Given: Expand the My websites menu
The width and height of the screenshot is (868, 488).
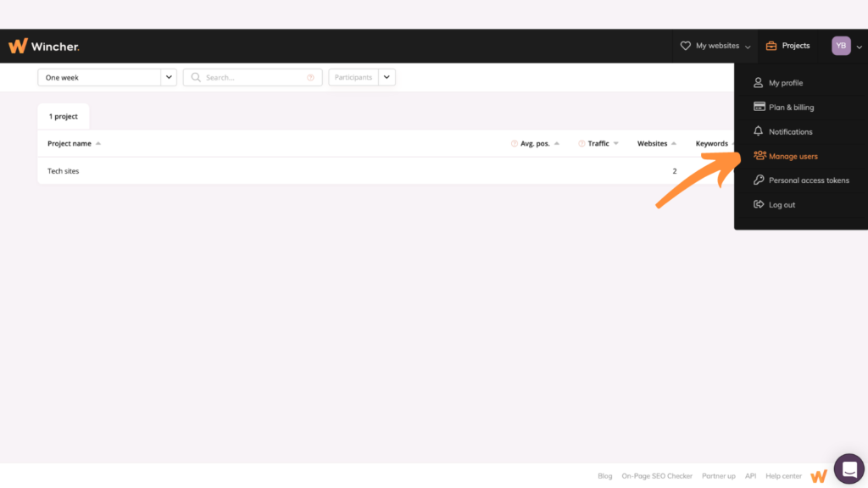Looking at the screenshot, I should (715, 46).
